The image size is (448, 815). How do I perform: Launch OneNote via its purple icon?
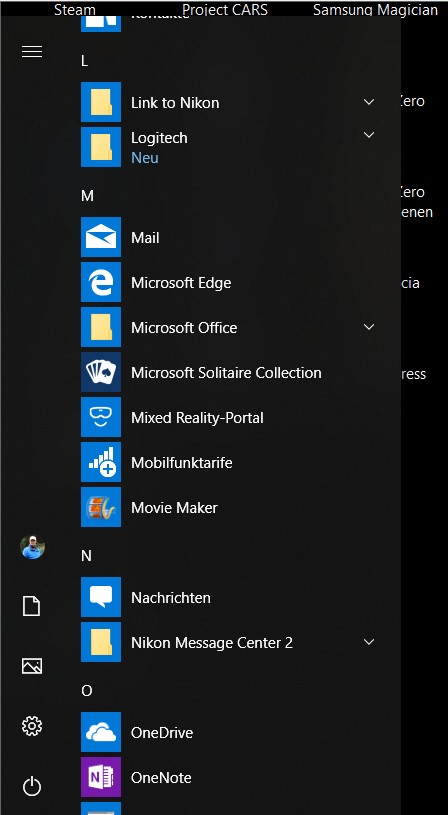pyautogui.click(x=101, y=778)
